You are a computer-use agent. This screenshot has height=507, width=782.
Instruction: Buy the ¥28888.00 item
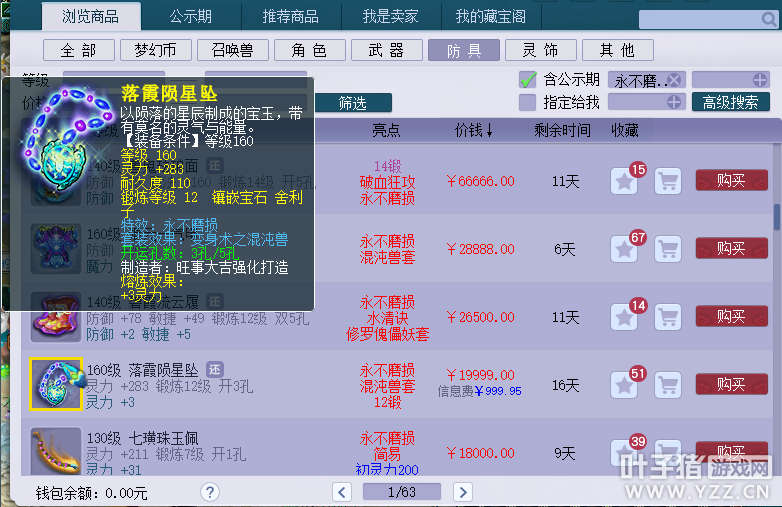pos(732,248)
